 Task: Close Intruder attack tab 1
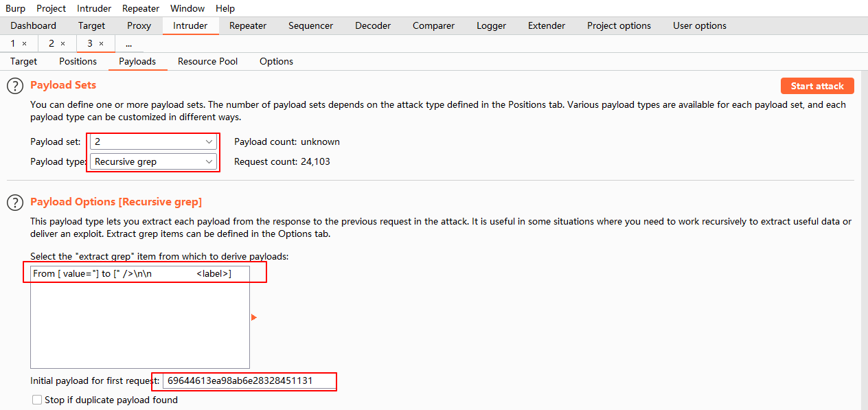click(x=25, y=43)
